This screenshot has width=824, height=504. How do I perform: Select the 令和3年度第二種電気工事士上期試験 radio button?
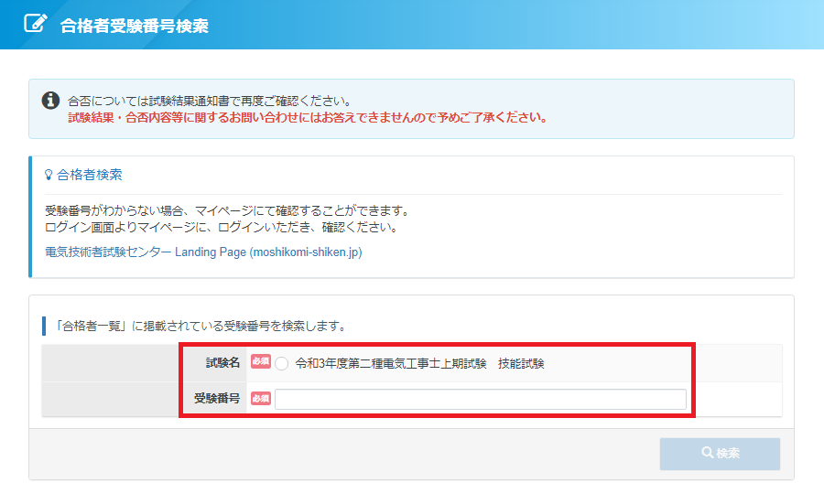(281, 363)
